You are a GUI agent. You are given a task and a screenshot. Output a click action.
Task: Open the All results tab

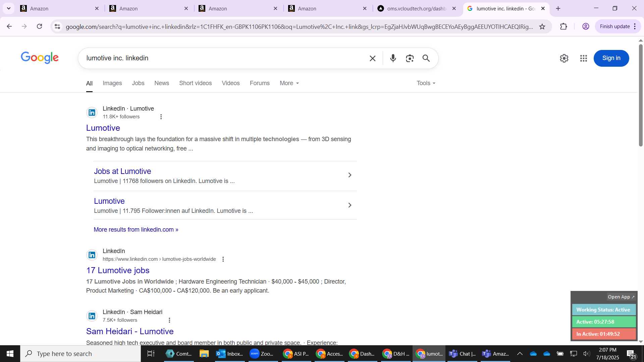(89, 83)
